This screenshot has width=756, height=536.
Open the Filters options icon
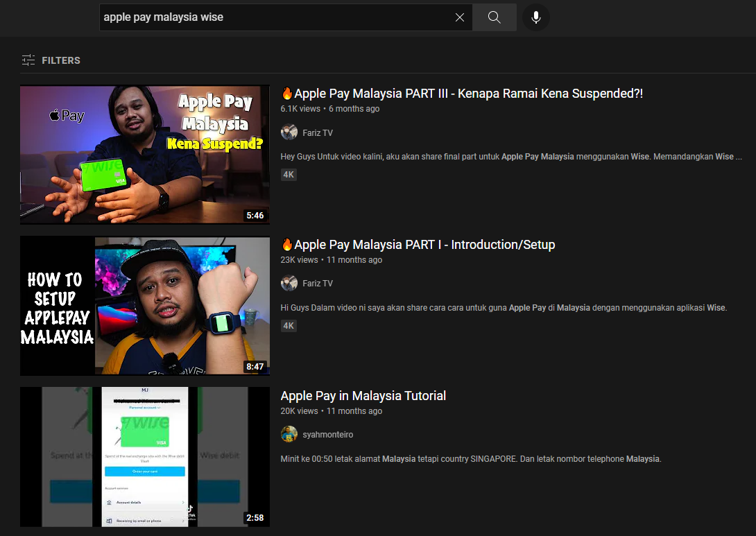[28, 60]
